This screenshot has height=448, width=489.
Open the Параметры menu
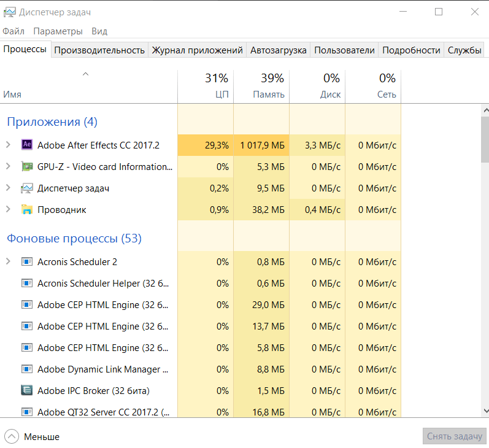point(58,31)
